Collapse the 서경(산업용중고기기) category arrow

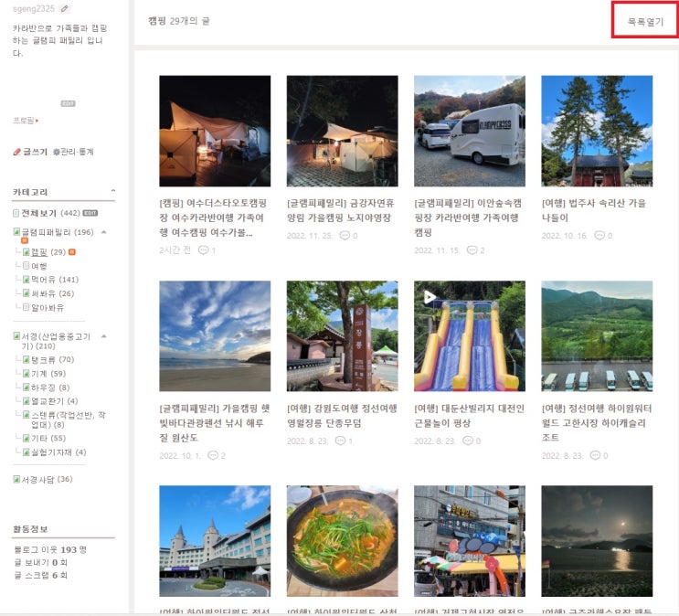click(104, 336)
